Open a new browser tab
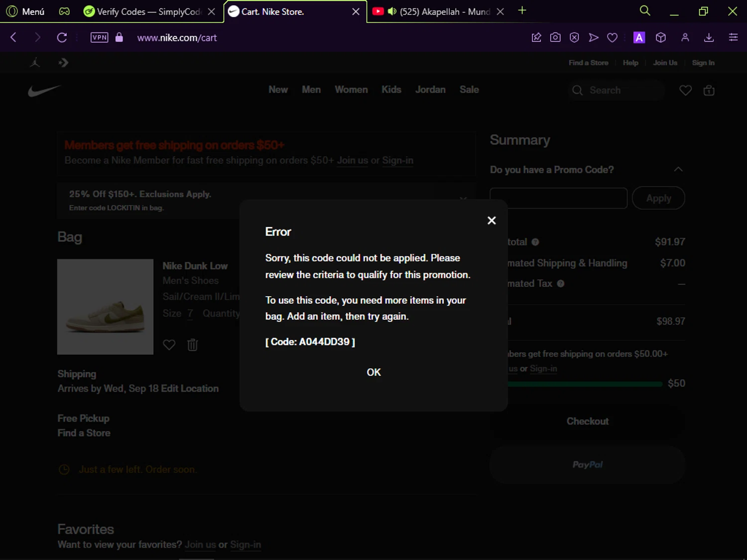 (522, 10)
